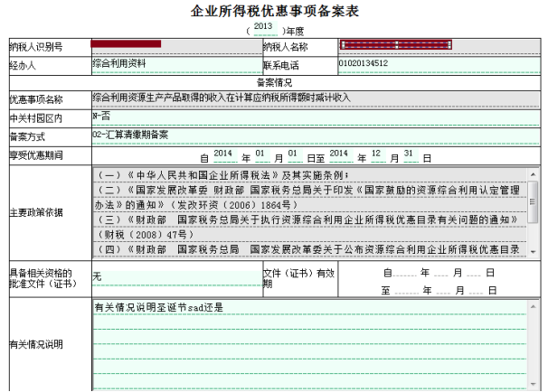Change the preference period end month 12
This screenshot has width=548, height=392.
pos(375,154)
